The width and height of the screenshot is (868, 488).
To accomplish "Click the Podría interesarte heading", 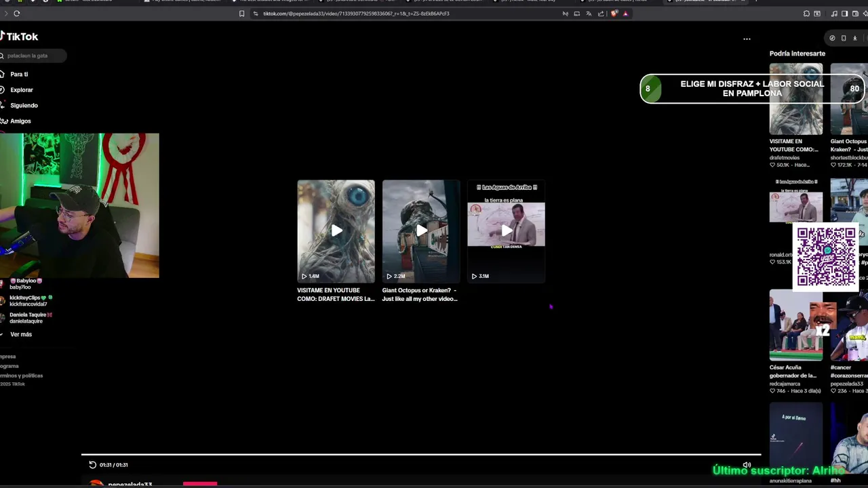I will click(797, 54).
